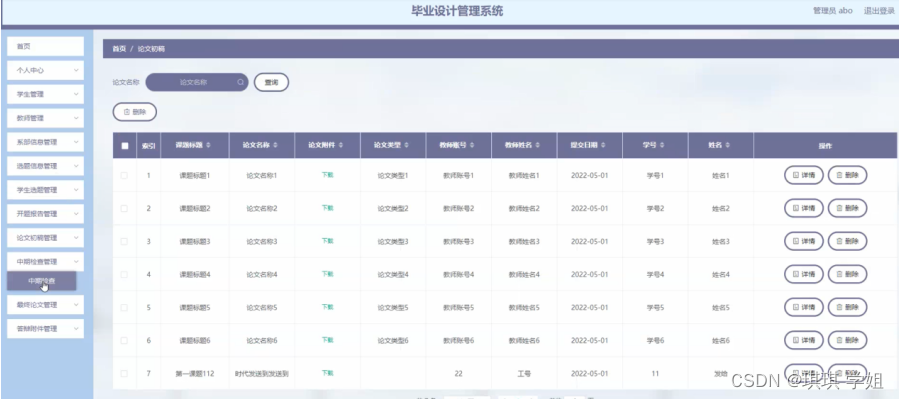Click the 管理员 abo account label
Viewport: 899px width, 399px height.
832,11
